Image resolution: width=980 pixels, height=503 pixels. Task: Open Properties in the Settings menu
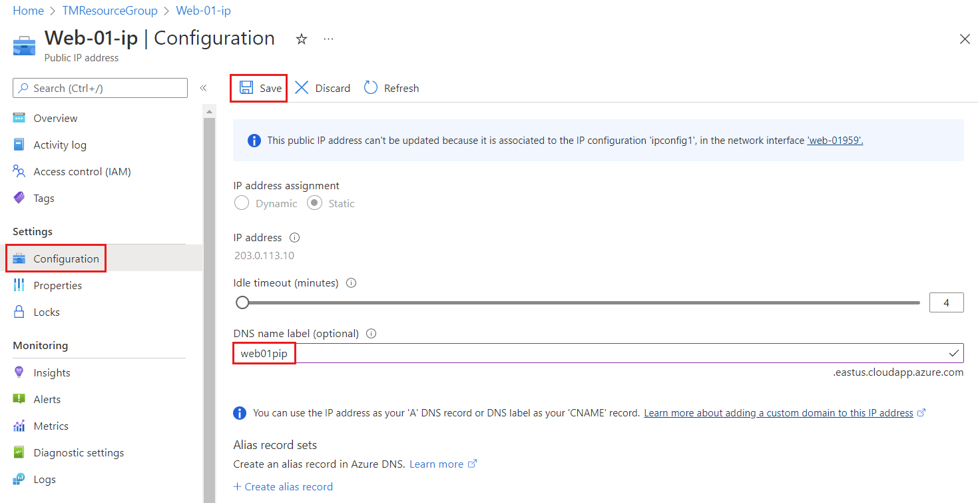[x=57, y=285]
